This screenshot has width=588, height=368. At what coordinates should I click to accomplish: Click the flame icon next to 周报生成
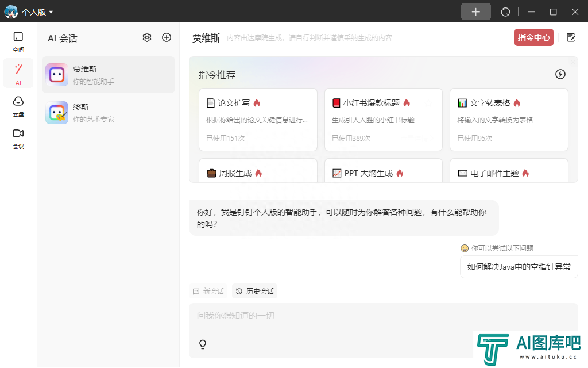[259, 173]
